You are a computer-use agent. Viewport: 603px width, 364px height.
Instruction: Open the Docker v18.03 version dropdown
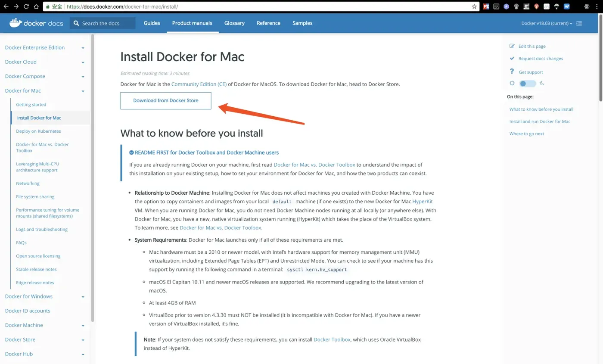coord(547,23)
